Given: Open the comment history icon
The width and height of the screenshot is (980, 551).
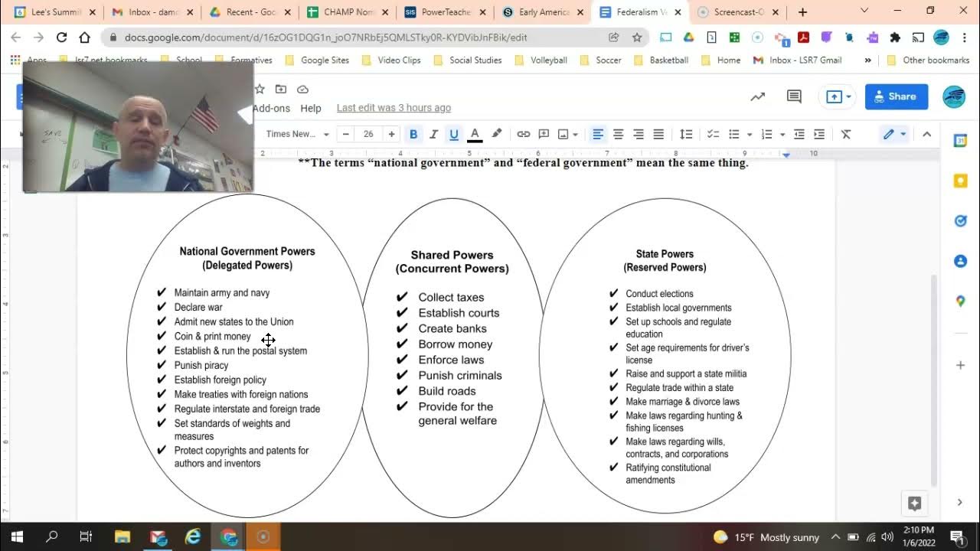Looking at the screenshot, I should click(x=794, y=96).
